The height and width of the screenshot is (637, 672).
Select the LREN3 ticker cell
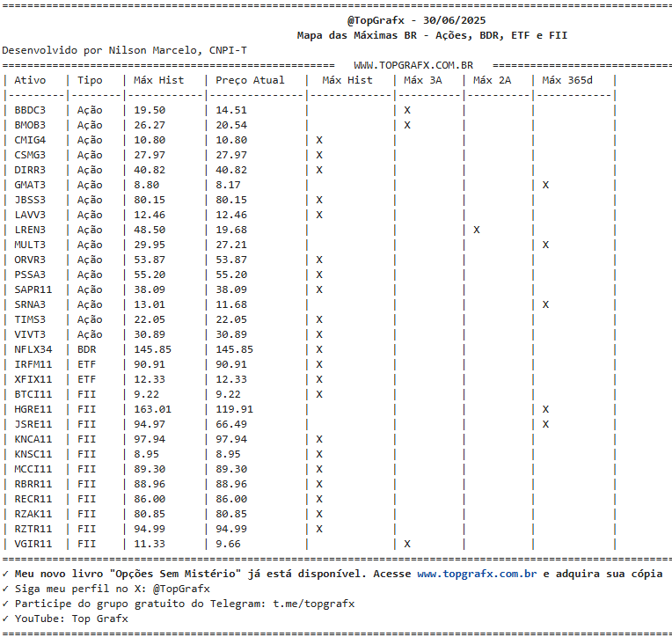tap(30, 230)
